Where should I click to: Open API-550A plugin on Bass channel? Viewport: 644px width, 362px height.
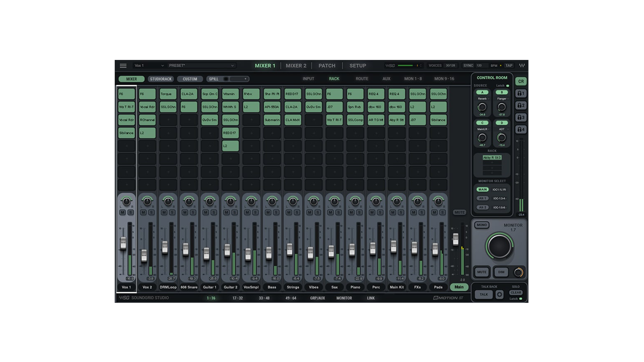pos(272,107)
